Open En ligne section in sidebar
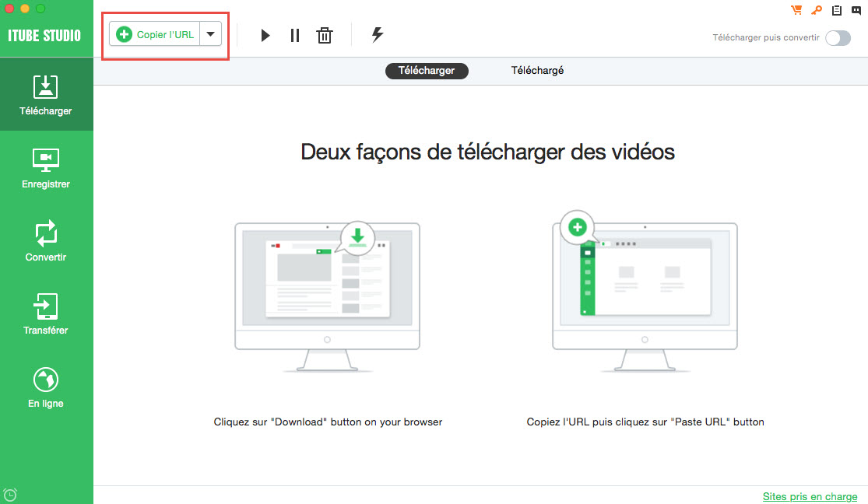 [x=46, y=387]
